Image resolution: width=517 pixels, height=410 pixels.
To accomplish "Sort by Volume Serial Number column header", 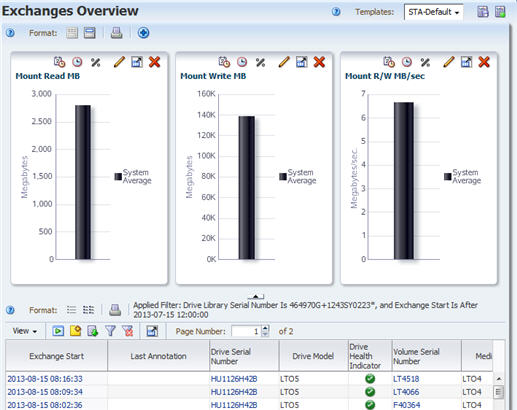I will pos(426,356).
